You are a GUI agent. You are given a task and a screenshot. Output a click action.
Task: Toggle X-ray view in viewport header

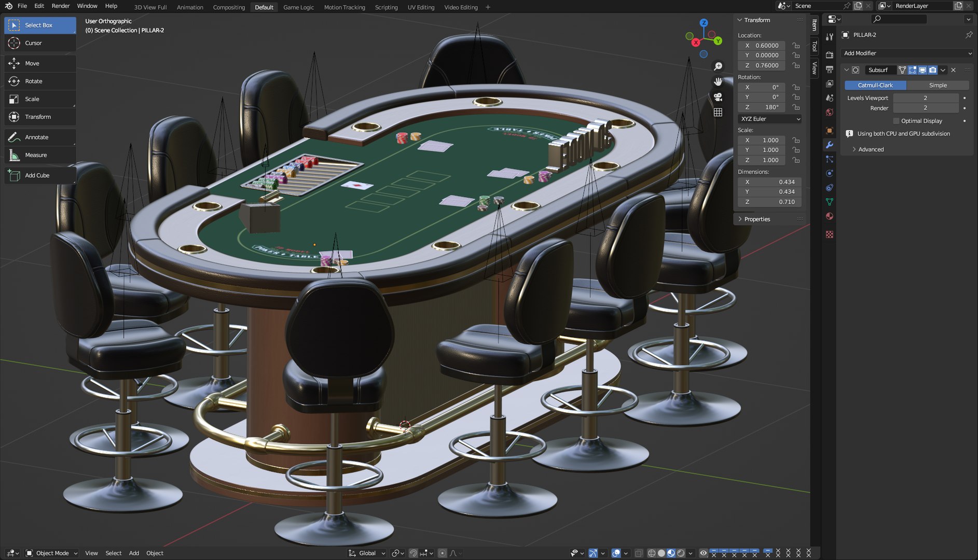639,553
